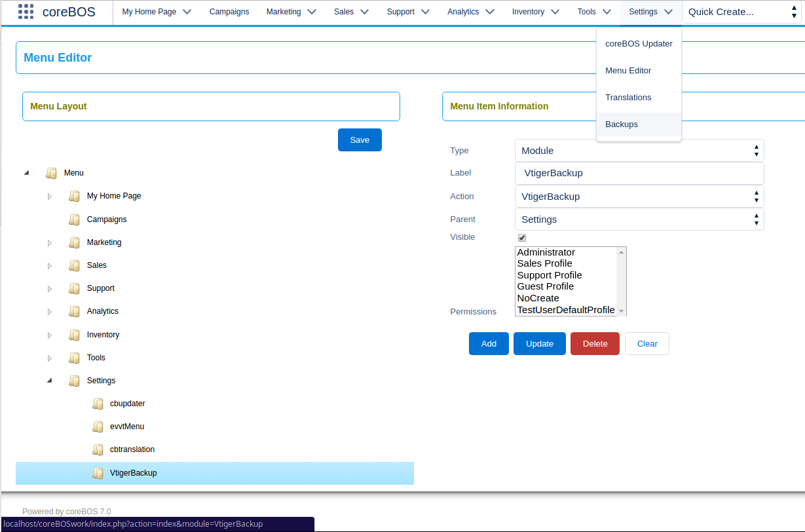Image resolution: width=805 pixels, height=532 pixels.
Task: Expand the Marketing tree node
Action: [49, 243]
